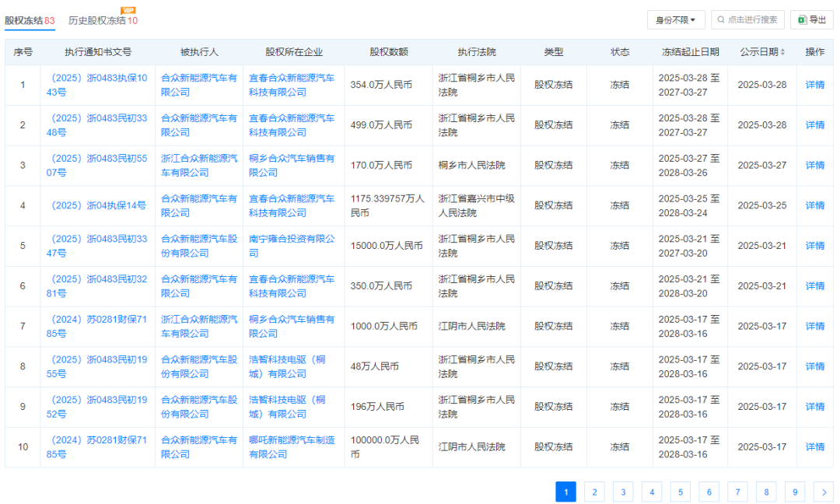This screenshot has width=840, height=504.
Task: Click the date 2025-03-27 in 公示日期 column
Action: (x=761, y=166)
